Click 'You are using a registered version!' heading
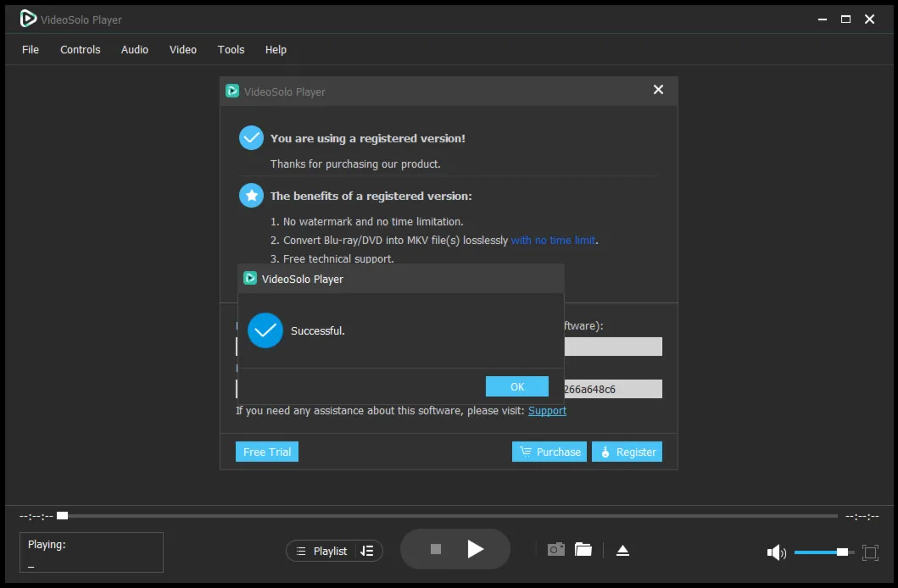Viewport: 898px width, 588px height. coord(368,138)
